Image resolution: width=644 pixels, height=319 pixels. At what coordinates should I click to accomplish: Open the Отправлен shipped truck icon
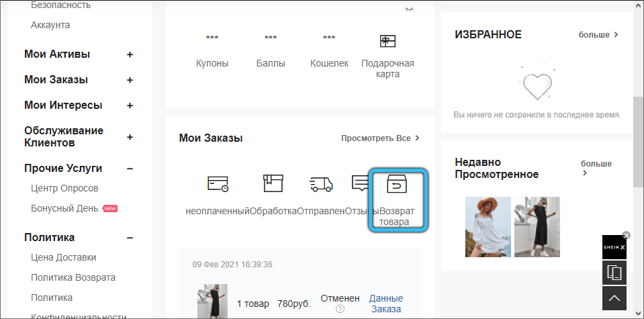321,184
